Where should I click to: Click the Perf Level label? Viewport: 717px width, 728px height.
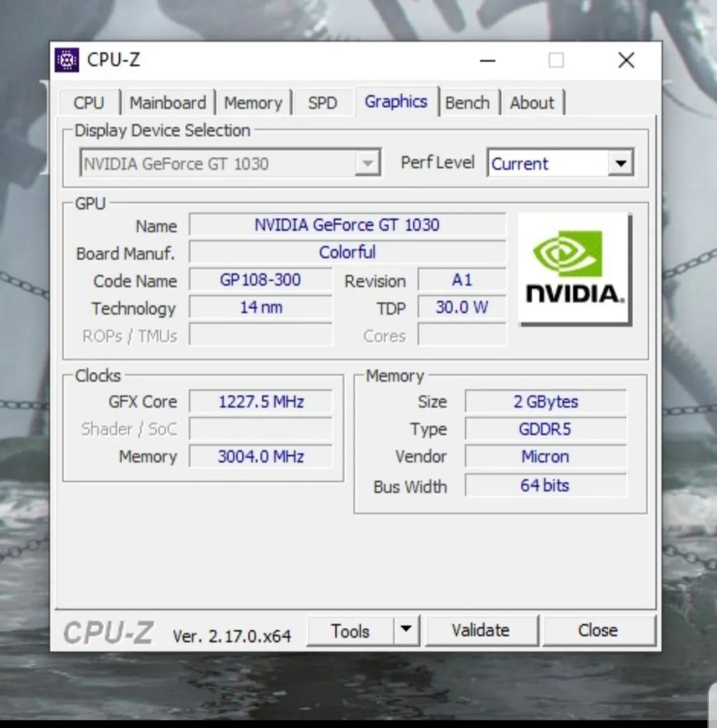point(438,163)
